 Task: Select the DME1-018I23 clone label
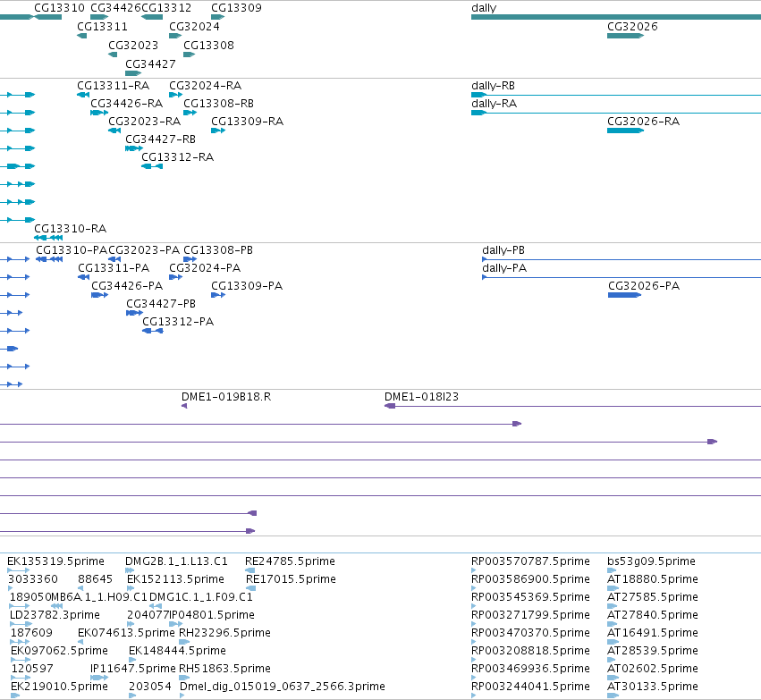(421, 397)
